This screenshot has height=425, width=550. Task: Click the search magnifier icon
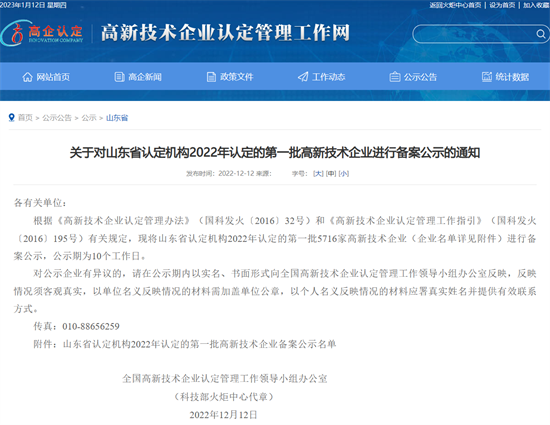click(x=541, y=34)
